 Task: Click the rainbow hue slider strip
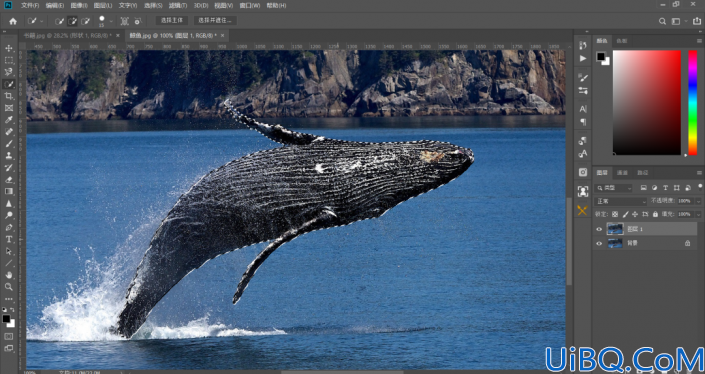(x=692, y=102)
